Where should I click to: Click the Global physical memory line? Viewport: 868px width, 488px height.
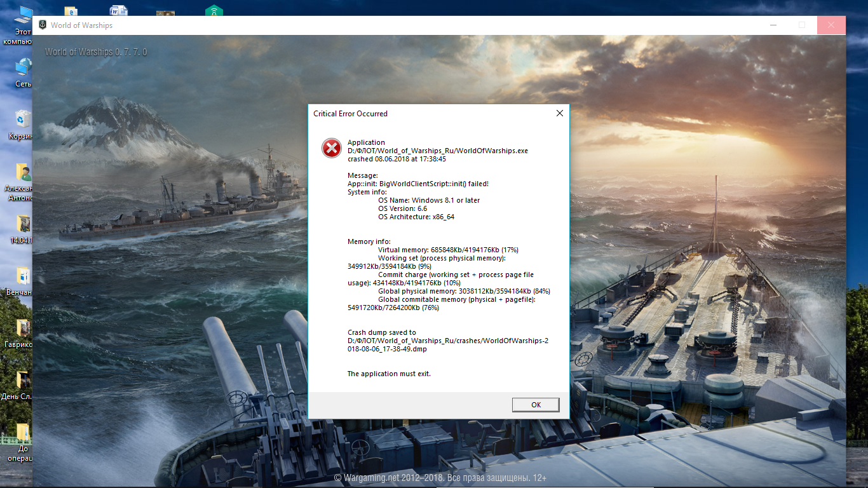click(464, 291)
